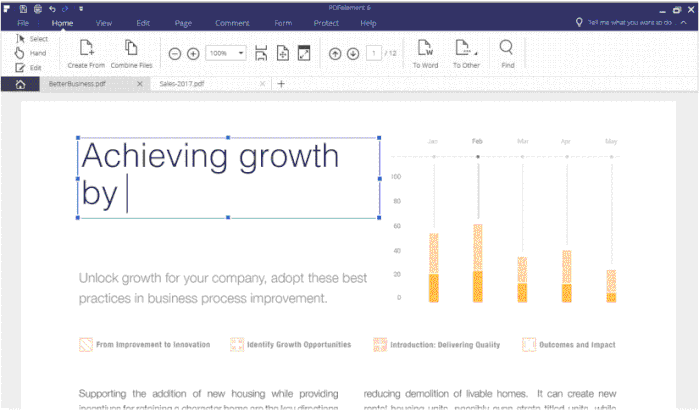Viewport: 699px width, 411px height.
Task: Go to next page with down arrow
Action: click(352, 53)
